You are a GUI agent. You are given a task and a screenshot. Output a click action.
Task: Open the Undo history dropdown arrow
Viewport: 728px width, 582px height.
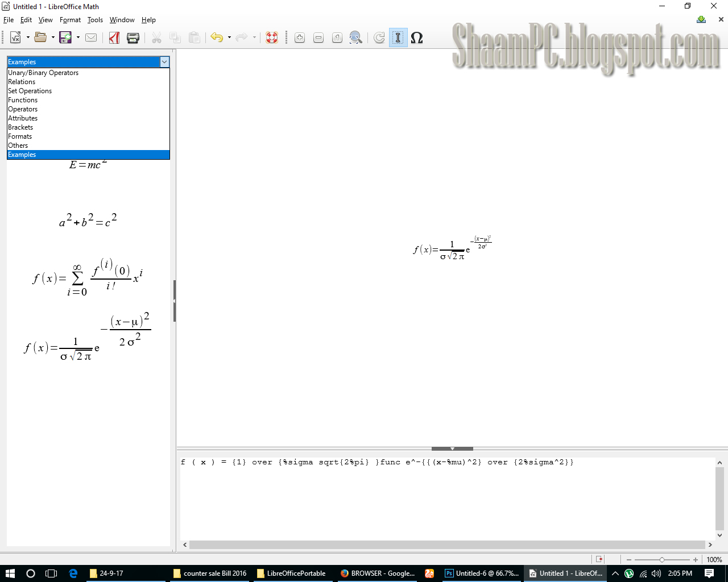(x=229, y=38)
